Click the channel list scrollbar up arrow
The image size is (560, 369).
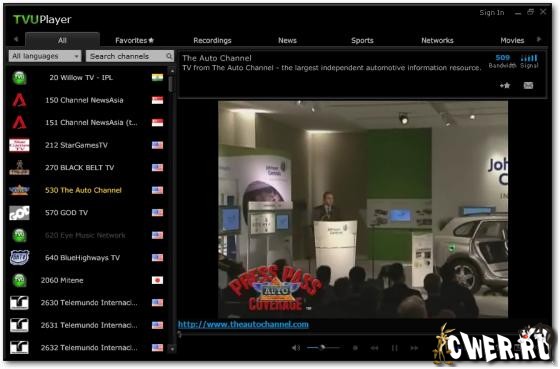pos(172,71)
